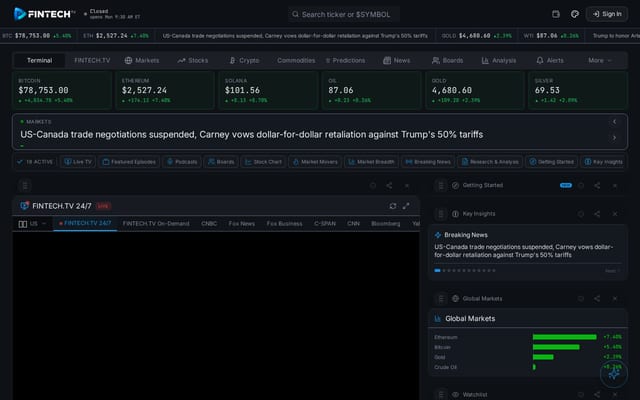Viewport: 640px width, 400px height.
Task: Click the Sign In button
Action: pyautogui.click(x=607, y=14)
